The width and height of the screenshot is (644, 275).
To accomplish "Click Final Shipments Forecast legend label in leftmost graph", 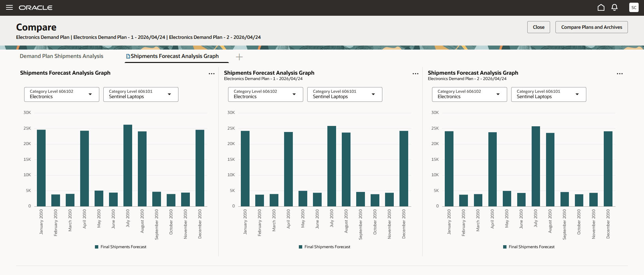I will [x=123, y=247].
